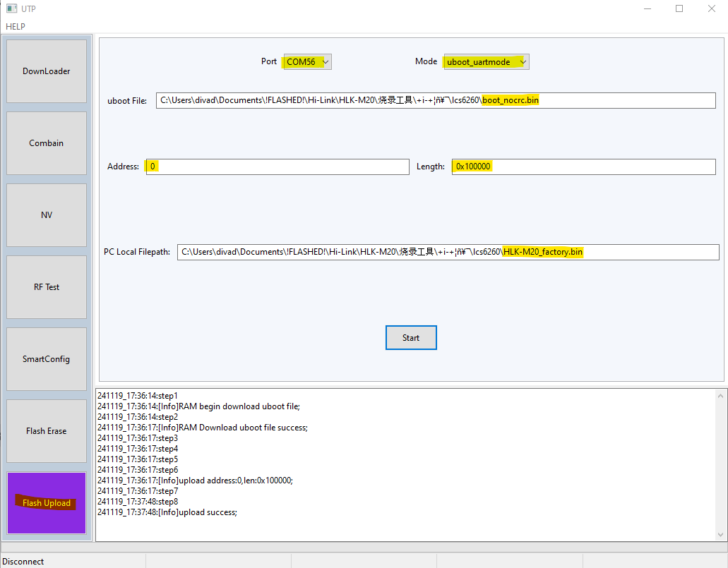Open the HELP menu

[x=16, y=26]
